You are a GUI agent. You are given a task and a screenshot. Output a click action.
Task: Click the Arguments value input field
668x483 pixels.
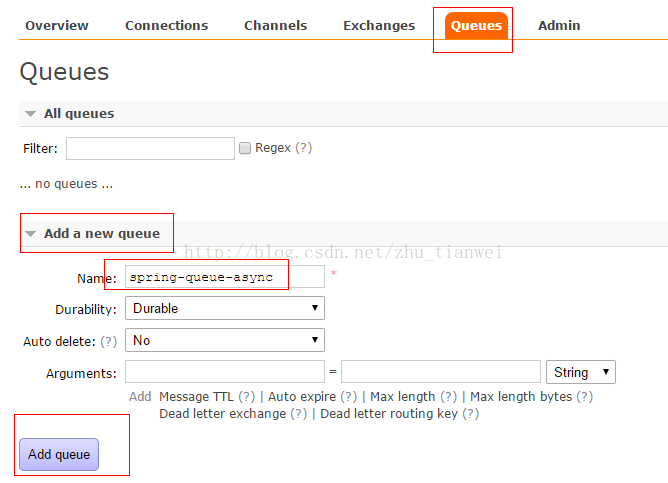click(x=441, y=372)
